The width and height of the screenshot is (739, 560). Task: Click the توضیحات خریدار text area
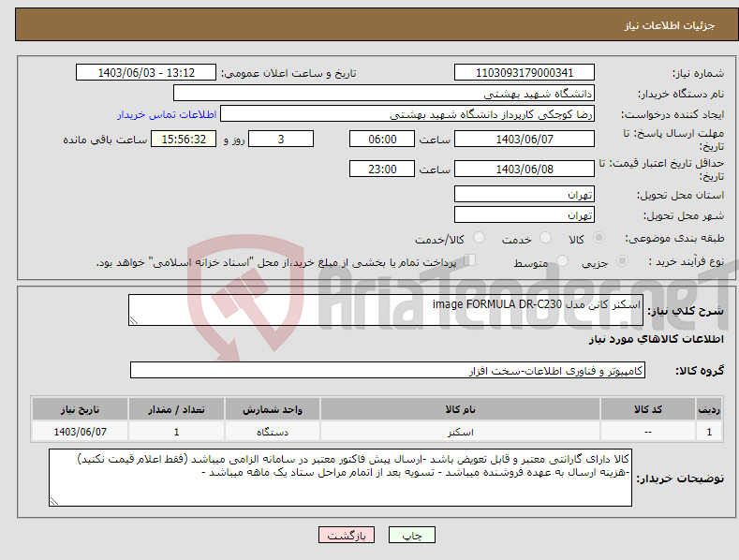pos(340,478)
